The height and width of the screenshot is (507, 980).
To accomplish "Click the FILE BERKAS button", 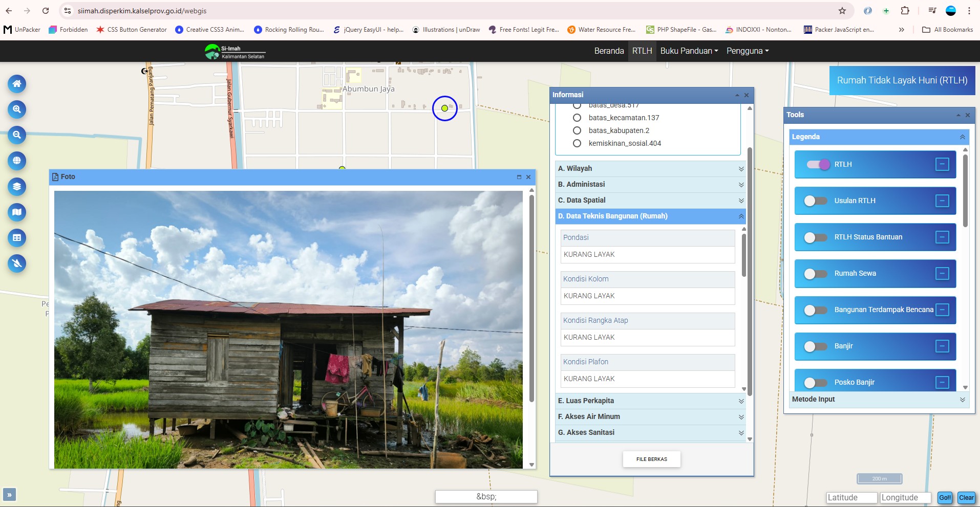I will click(x=651, y=459).
